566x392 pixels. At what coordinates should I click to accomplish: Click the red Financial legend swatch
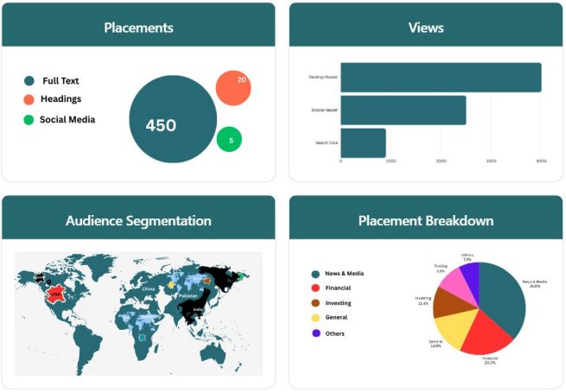[x=315, y=288]
